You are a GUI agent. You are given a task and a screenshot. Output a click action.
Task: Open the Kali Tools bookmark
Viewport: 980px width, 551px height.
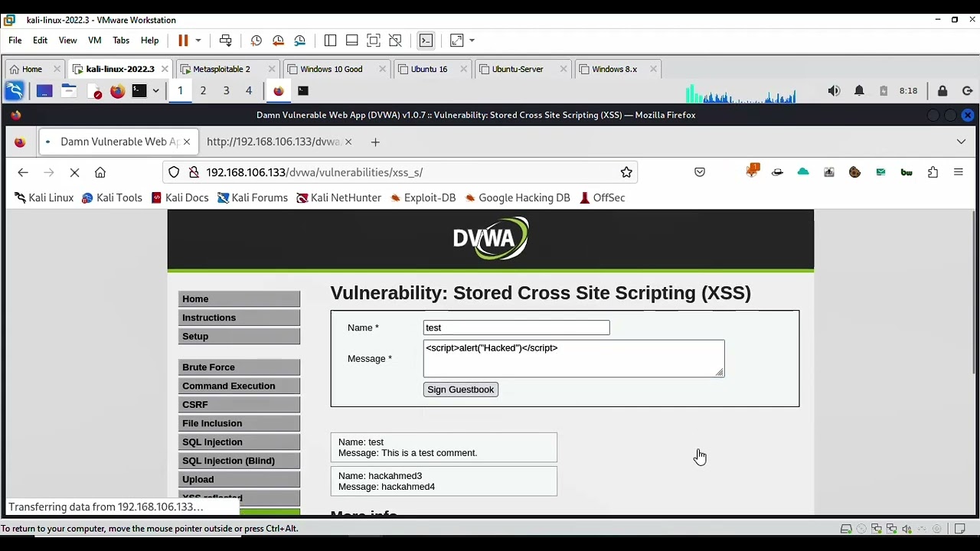pyautogui.click(x=112, y=197)
